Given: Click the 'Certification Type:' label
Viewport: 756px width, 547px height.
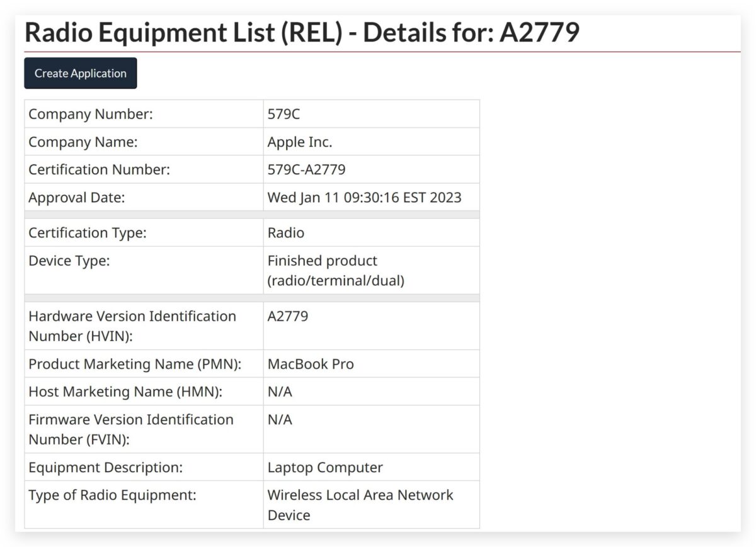Looking at the screenshot, I should 88,232.
